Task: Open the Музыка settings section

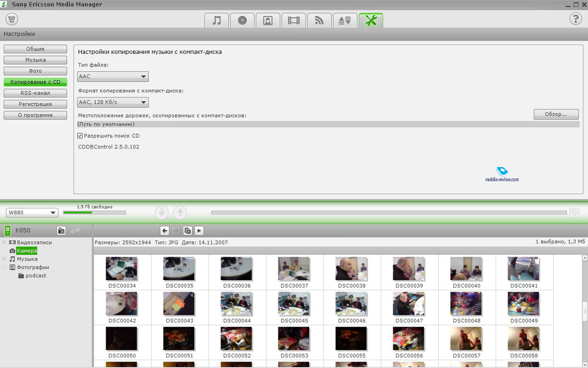Action: click(x=35, y=60)
